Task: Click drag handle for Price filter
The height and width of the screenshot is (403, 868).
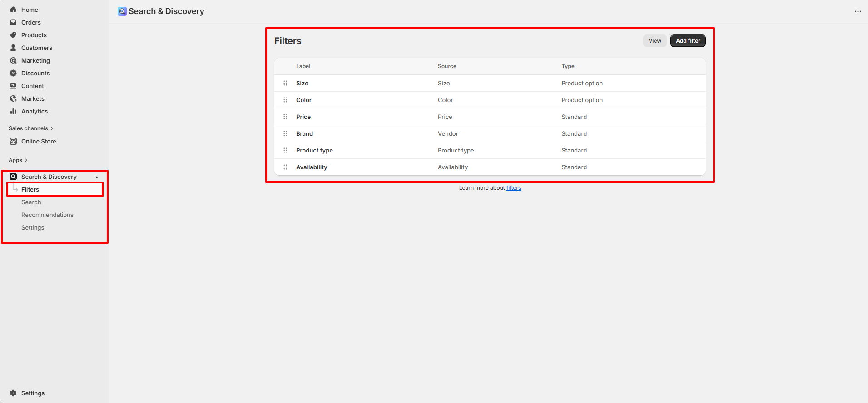Action: tap(285, 117)
